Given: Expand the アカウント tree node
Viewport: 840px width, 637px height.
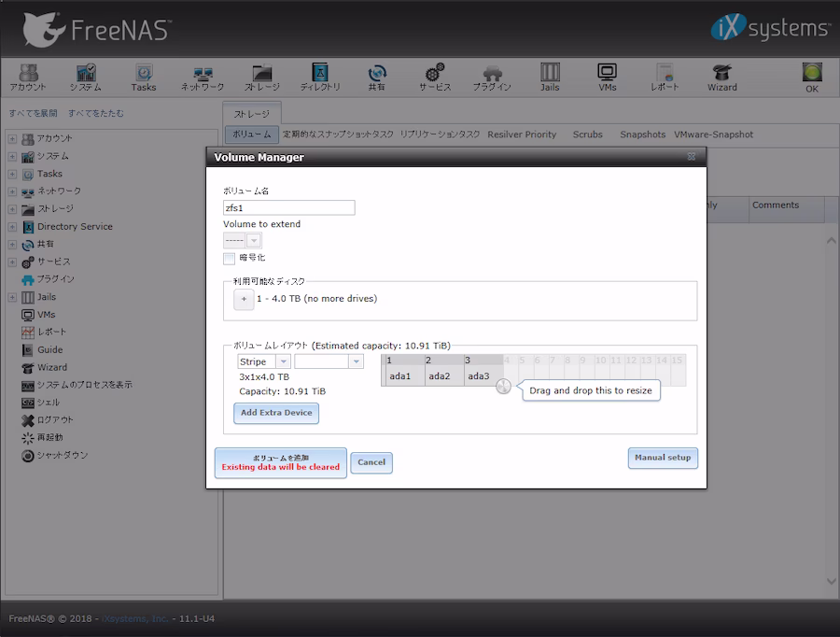Looking at the screenshot, I should coord(12,138).
